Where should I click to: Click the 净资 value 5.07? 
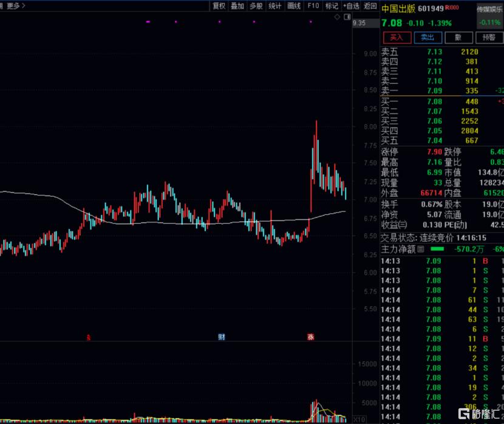(x=435, y=214)
